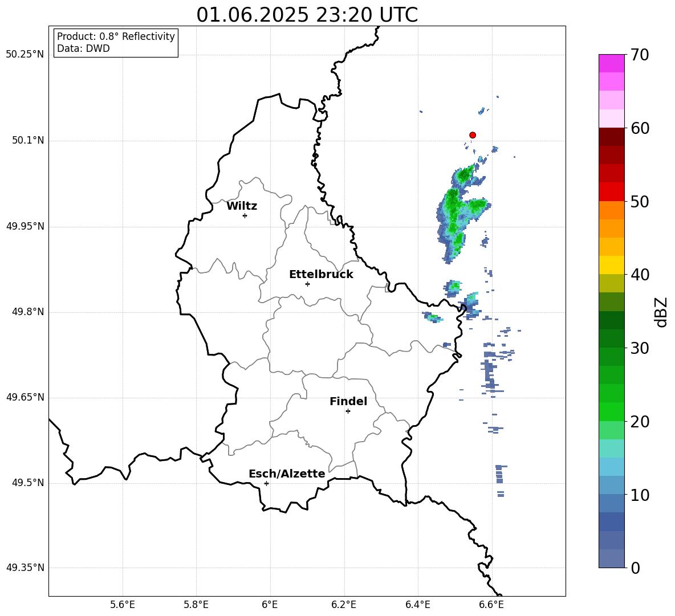Click the 50.25°N latitude label
The height and width of the screenshot is (616, 675).
tap(25, 55)
